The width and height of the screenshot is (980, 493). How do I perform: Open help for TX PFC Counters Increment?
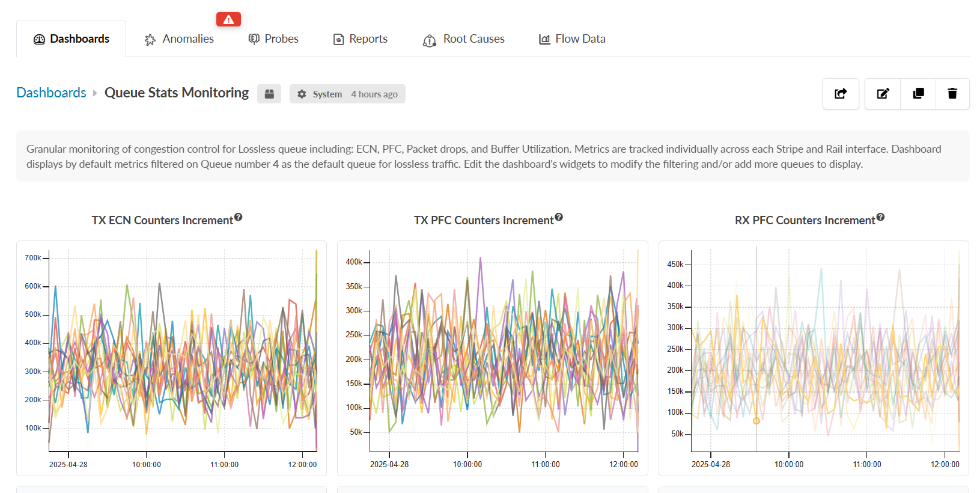pos(559,217)
